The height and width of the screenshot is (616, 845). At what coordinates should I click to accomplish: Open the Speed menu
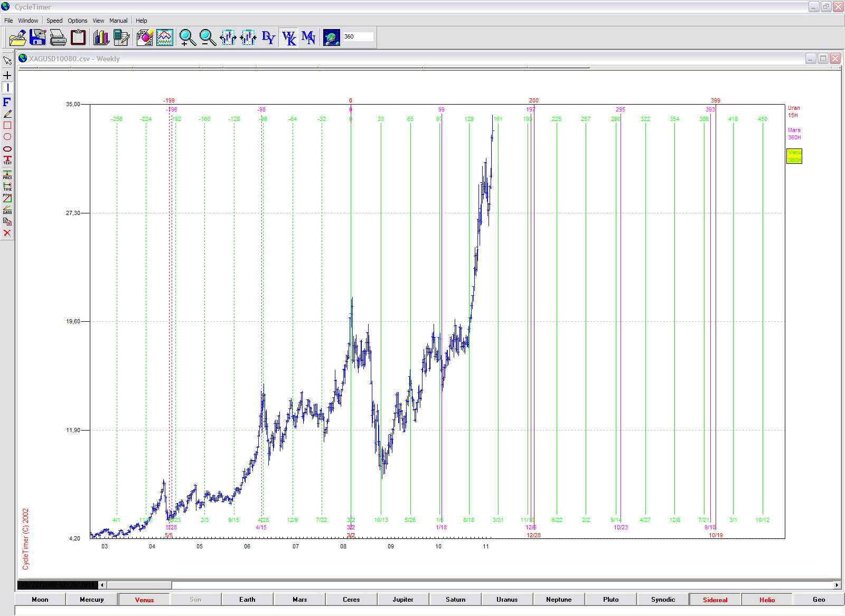pos(54,21)
